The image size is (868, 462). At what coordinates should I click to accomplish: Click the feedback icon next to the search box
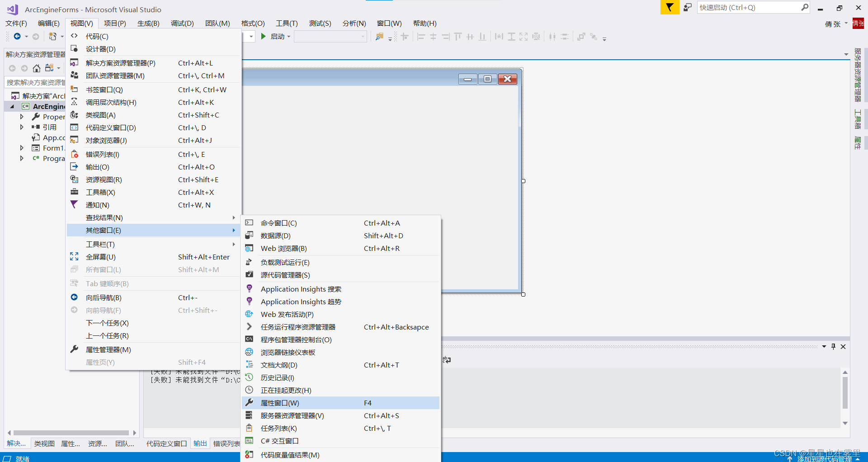point(687,7)
